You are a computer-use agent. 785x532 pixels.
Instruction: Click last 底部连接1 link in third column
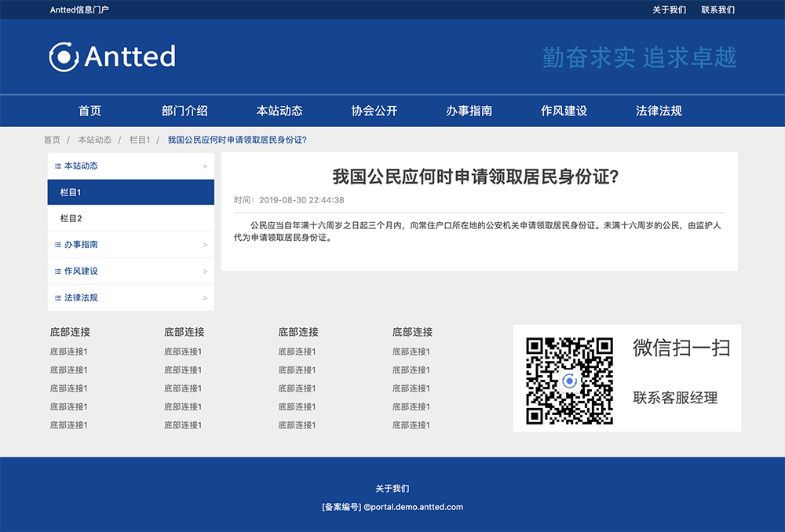[297, 425]
